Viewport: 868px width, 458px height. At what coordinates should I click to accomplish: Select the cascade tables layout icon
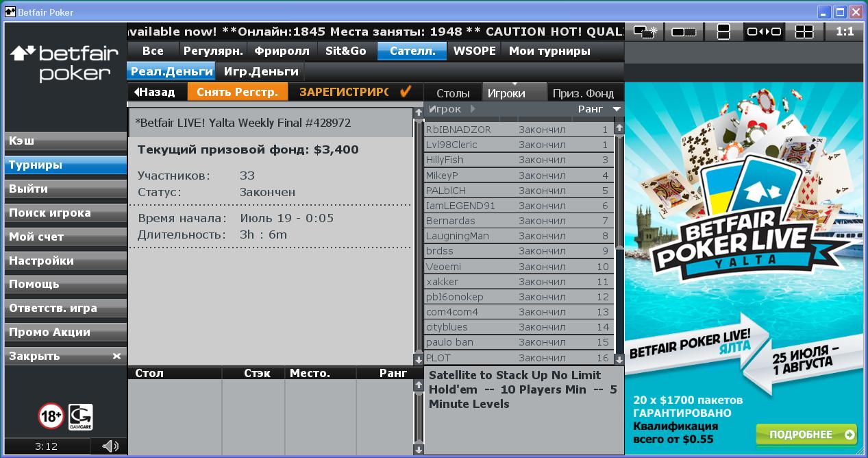(644, 32)
